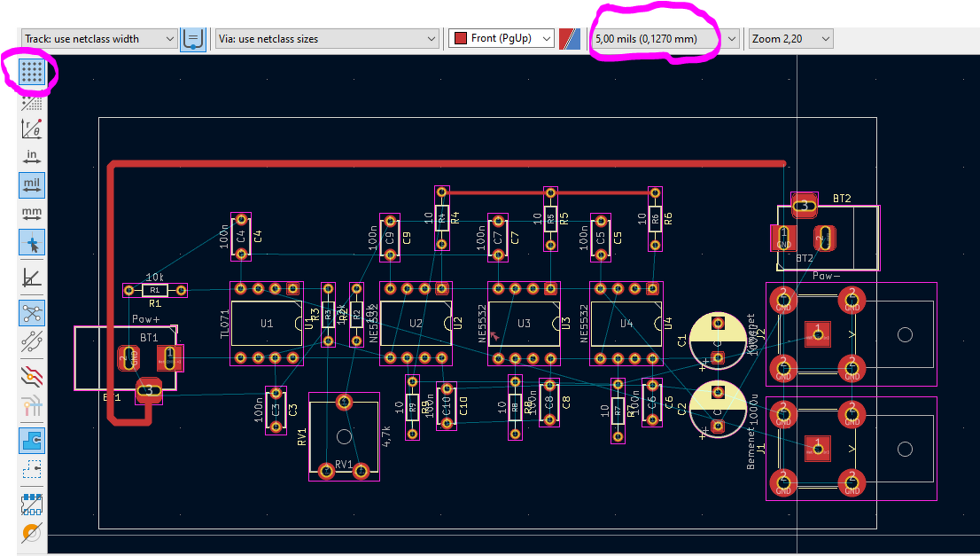The height and width of the screenshot is (556, 980).
Task: Select the U3 IC footprint
Action: tap(524, 324)
